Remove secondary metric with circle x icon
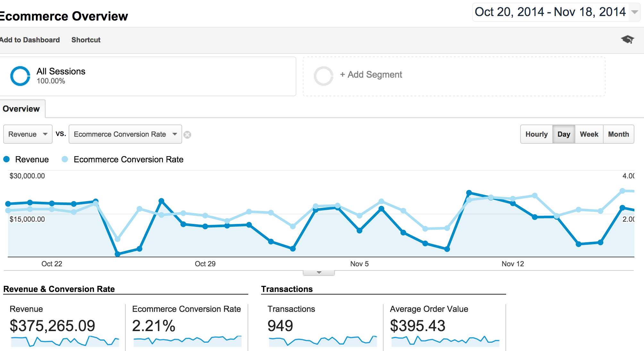 point(187,135)
